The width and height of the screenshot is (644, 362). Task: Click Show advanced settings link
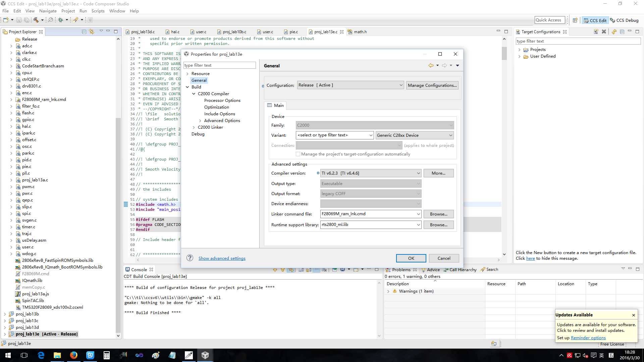click(222, 258)
